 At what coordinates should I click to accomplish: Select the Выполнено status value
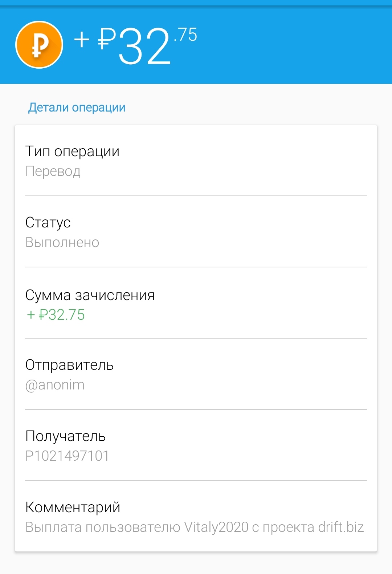click(x=62, y=242)
